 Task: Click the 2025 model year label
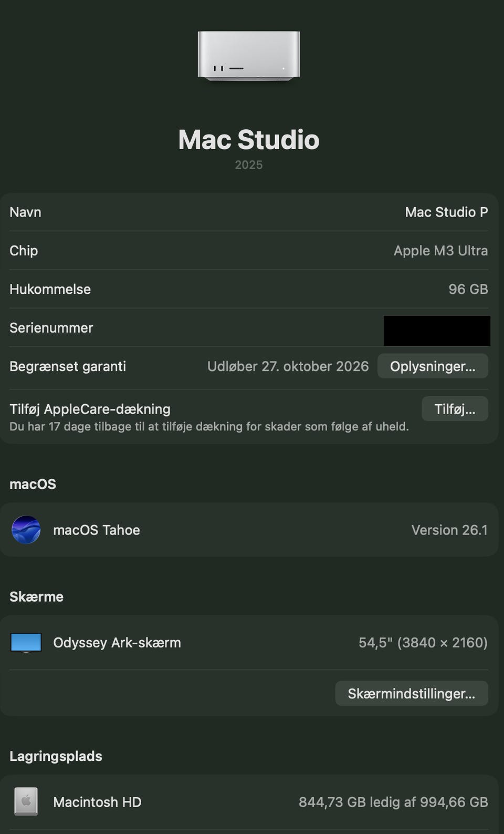point(249,165)
